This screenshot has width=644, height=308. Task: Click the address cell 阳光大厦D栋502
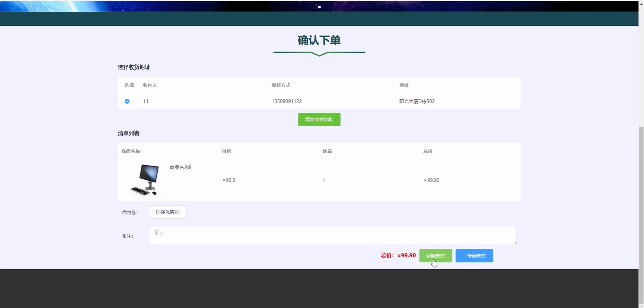point(417,101)
